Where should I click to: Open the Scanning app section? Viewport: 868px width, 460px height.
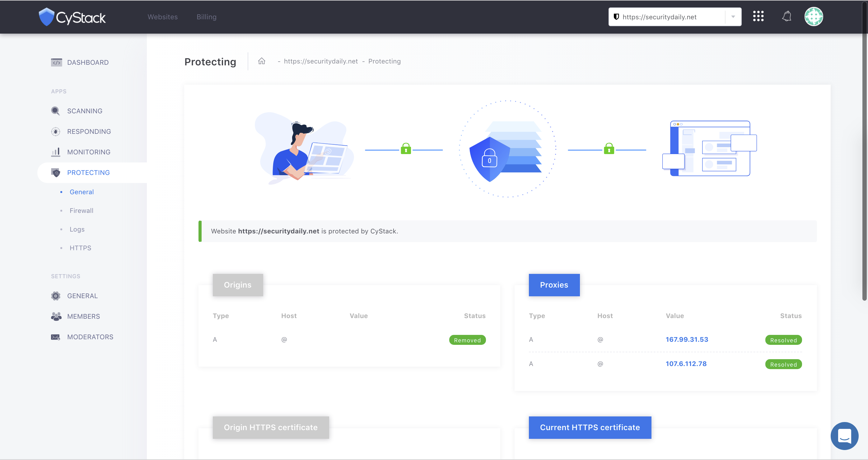(x=84, y=110)
